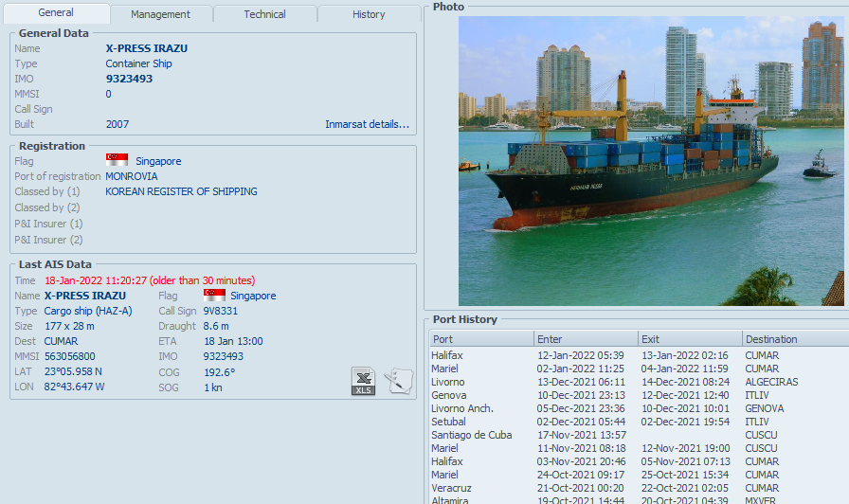Sort Port History by the Enter column header

coord(586,339)
